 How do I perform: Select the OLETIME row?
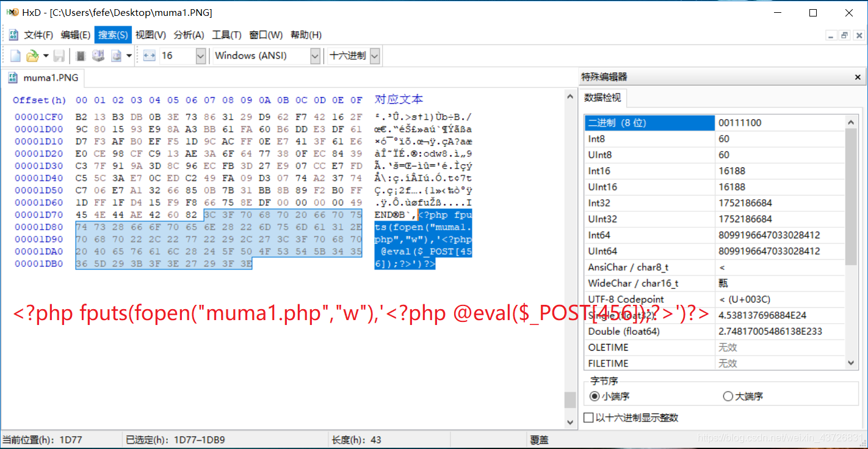[715, 347]
